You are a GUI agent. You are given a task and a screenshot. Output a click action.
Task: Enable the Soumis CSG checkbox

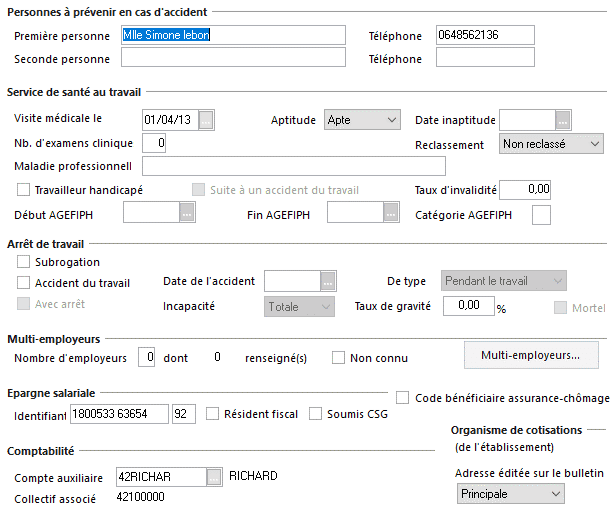[316, 414]
